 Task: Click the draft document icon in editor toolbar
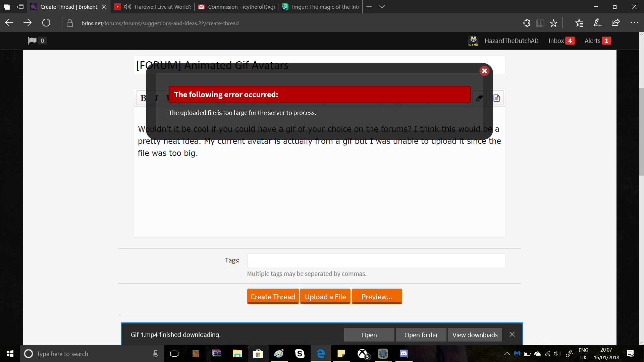(x=496, y=98)
